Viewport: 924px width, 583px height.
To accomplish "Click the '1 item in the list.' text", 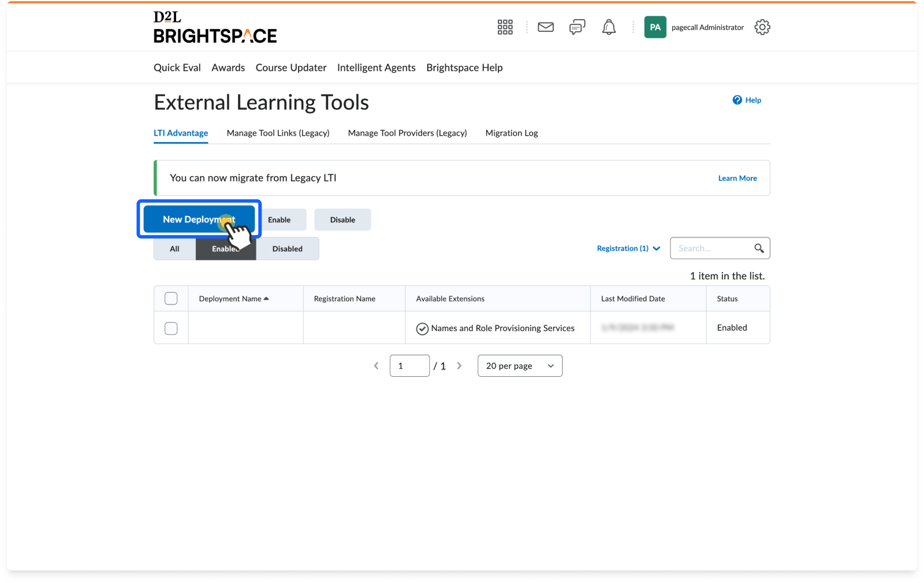I will (x=727, y=276).
